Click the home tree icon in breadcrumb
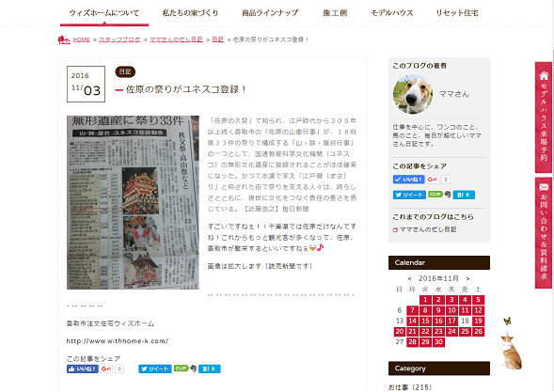 click(64, 39)
